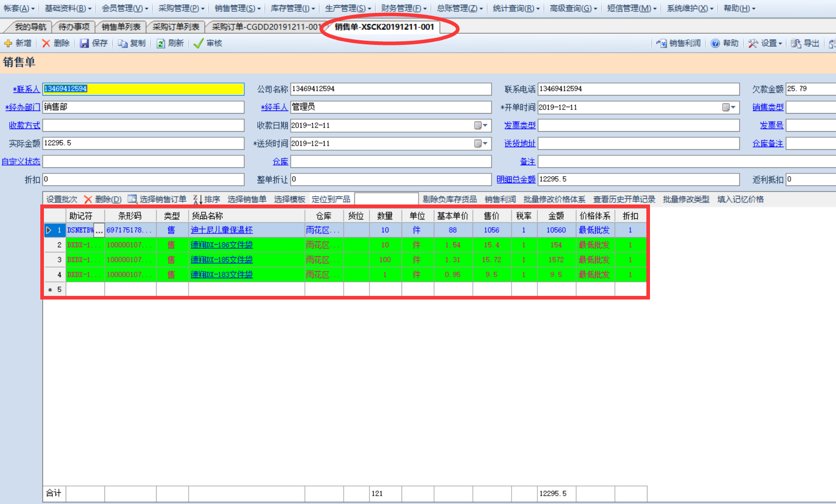Viewport: 836px width, 504px height.
Task: Open the 采购管理(P) menu
Action: [x=181, y=8]
